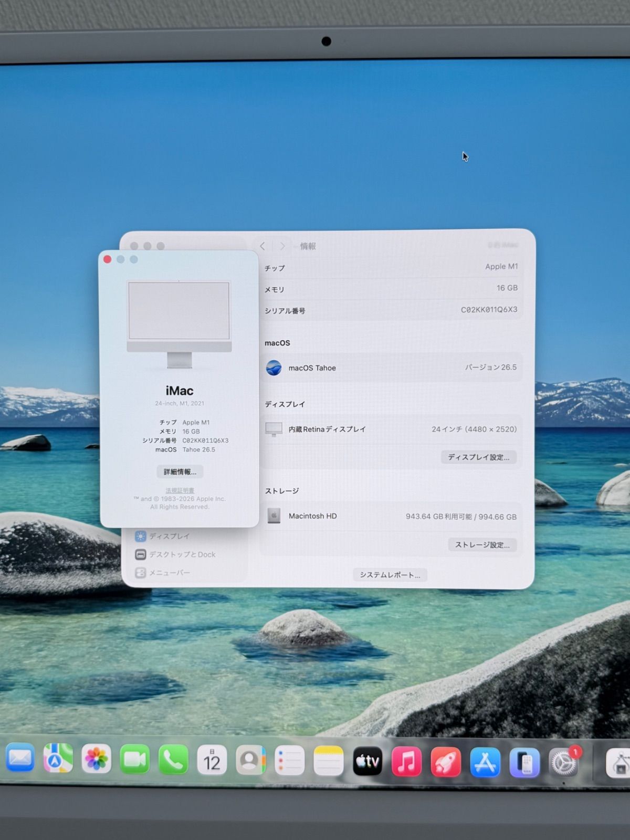Click "Tahoe 26.5" in About window
This screenshot has height=840, width=630.
[199, 449]
